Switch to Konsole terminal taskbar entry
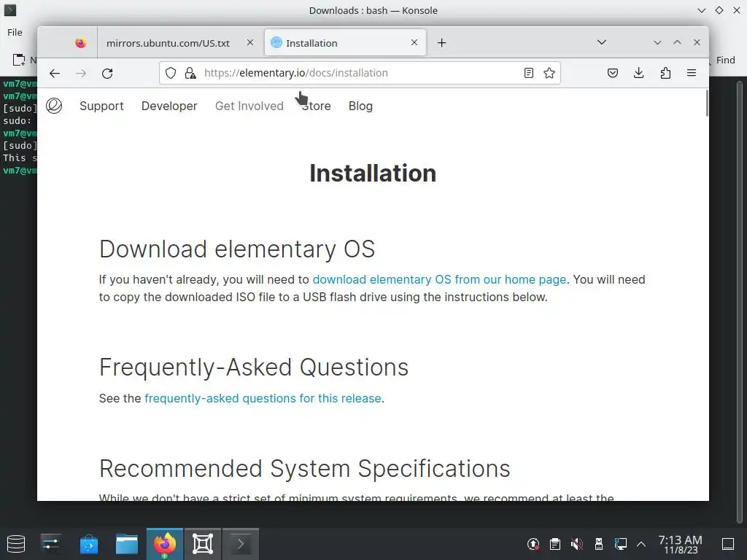The image size is (747, 560). tap(241, 544)
